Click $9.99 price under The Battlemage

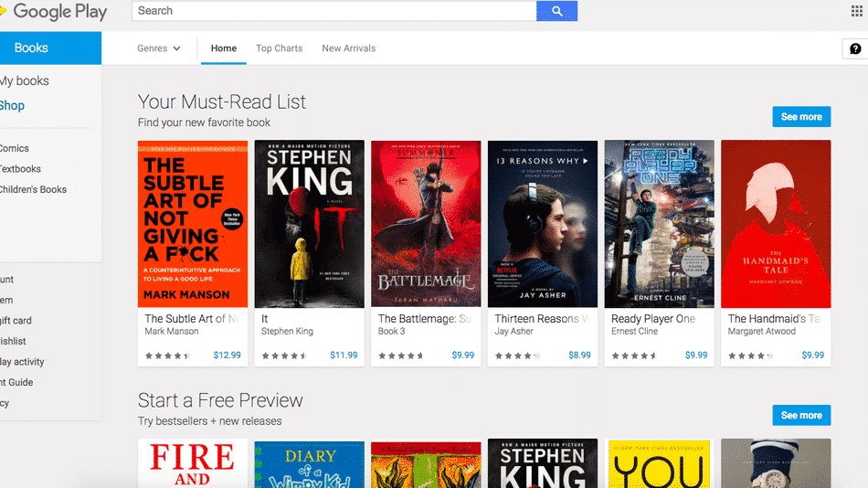[463, 355]
